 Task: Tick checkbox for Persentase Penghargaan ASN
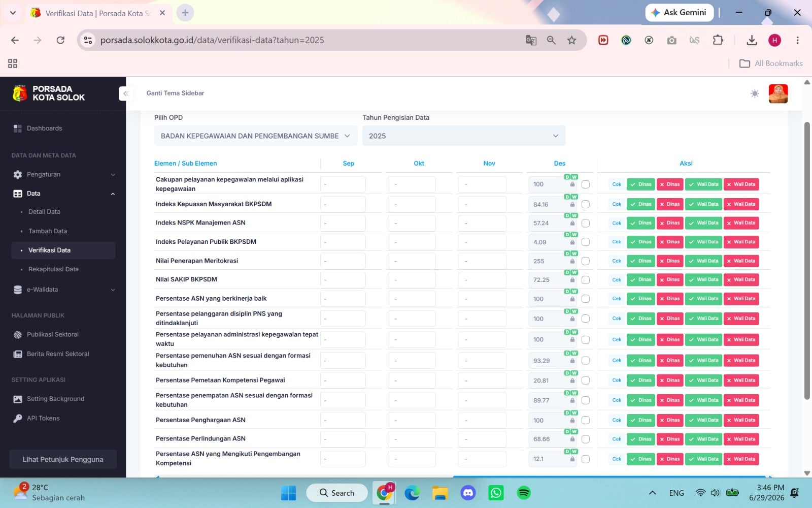pyautogui.click(x=586, y=421)
